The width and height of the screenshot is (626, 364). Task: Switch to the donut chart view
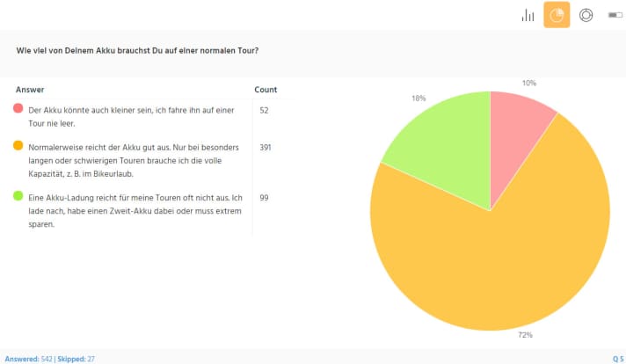coord(586,15)
